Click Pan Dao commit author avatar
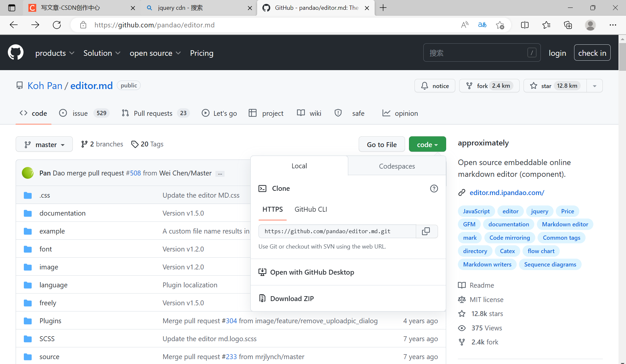This screenshot has width=626, height=364. pos(28,173)
